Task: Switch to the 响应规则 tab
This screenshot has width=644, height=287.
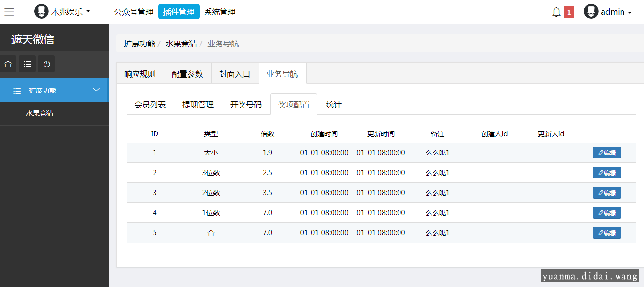Action: click(x=140, y=74)
